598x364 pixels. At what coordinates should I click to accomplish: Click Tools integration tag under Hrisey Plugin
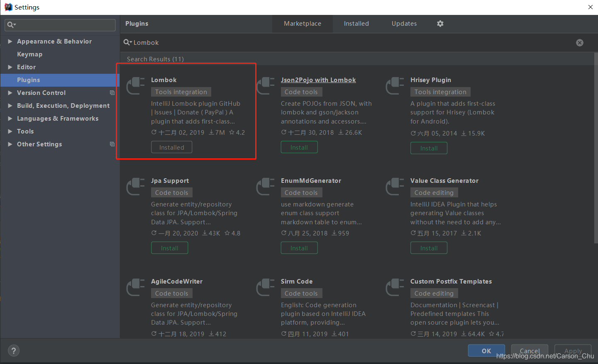(440, 92)
